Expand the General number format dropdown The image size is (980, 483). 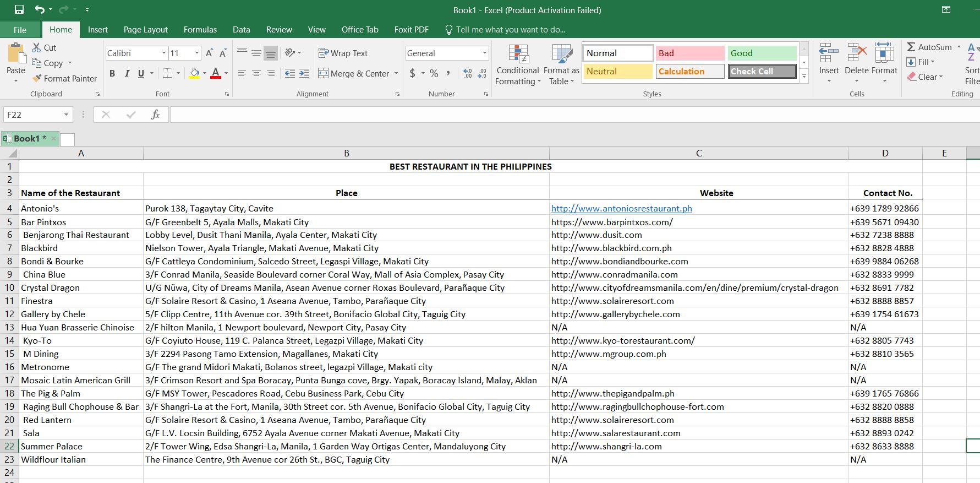pos(484,53)
